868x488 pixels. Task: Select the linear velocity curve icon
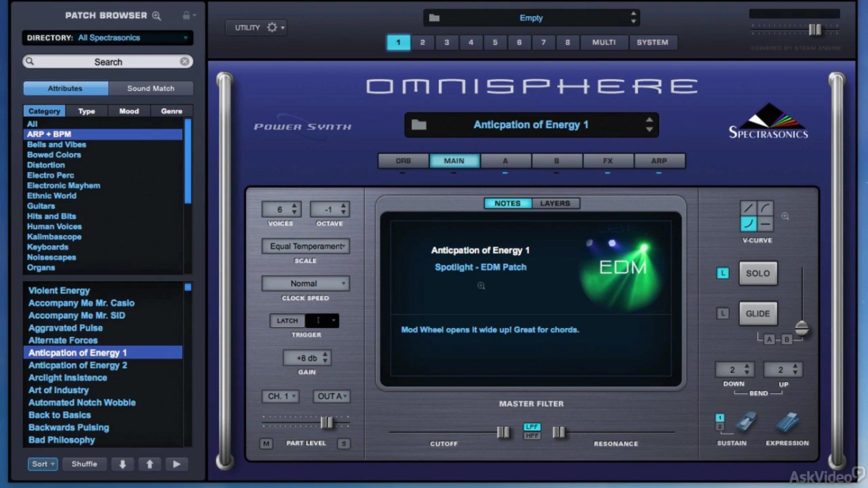pyautogui.click(x=748, y=208)
